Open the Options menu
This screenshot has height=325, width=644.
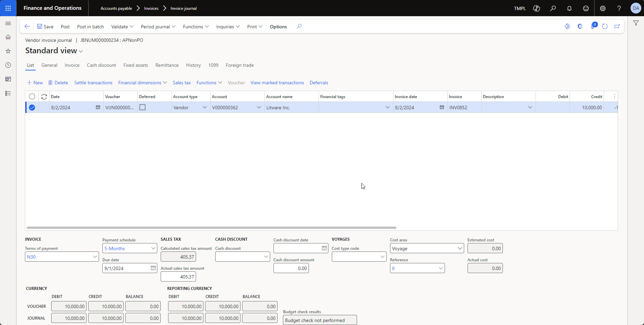click(x=279, y=27)
